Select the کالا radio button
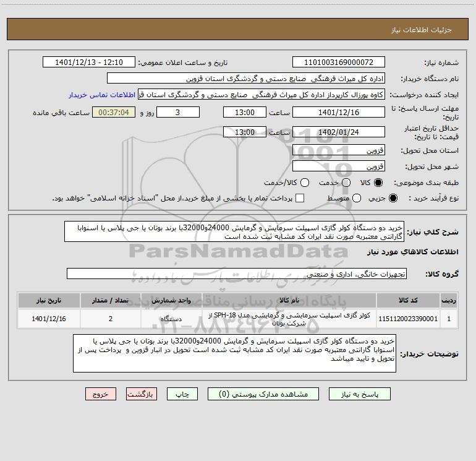This screenshot has height=461, width=476. [x=378, y=183]
